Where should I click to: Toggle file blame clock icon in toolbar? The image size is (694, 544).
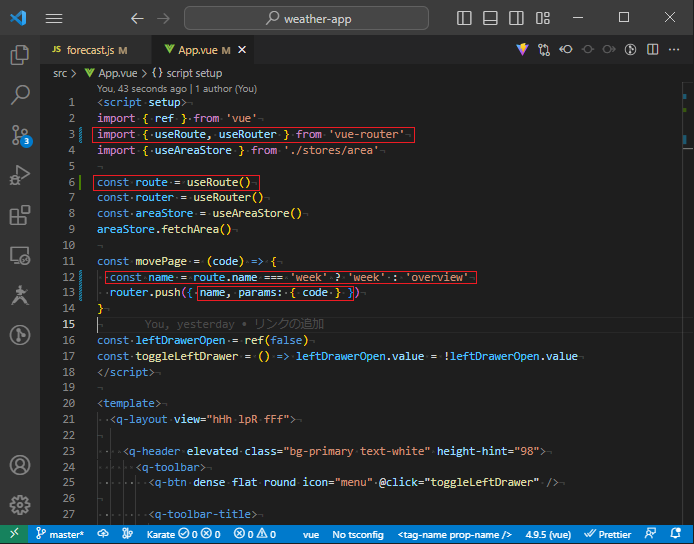(631, 50)
